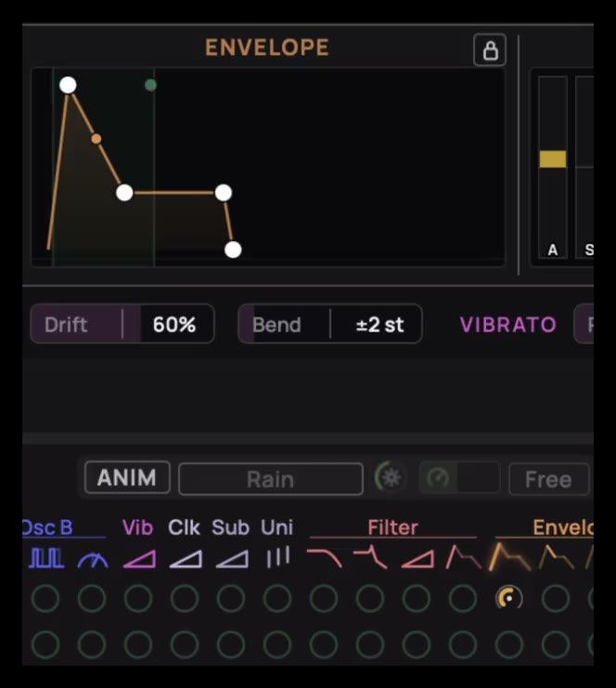Click second-row mod slot under Vib ramp
The image size is (616, 688).
coord(138,644)
